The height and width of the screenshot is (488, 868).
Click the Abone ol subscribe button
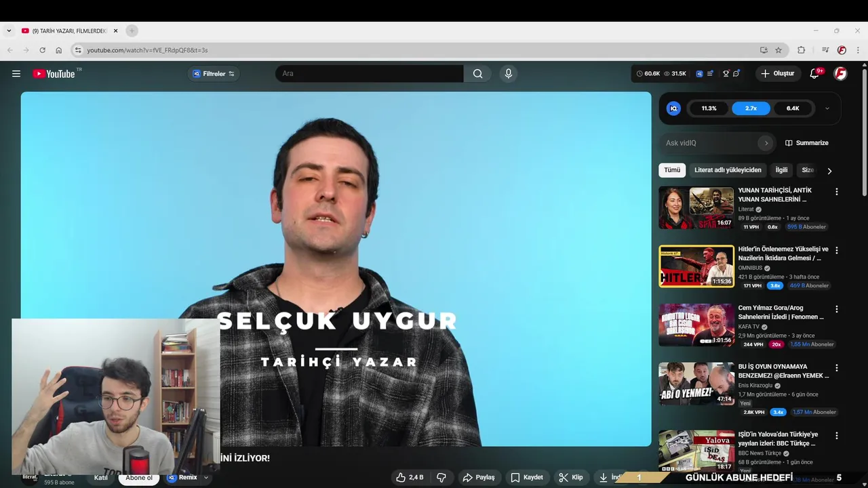click(x=139, y=479)
